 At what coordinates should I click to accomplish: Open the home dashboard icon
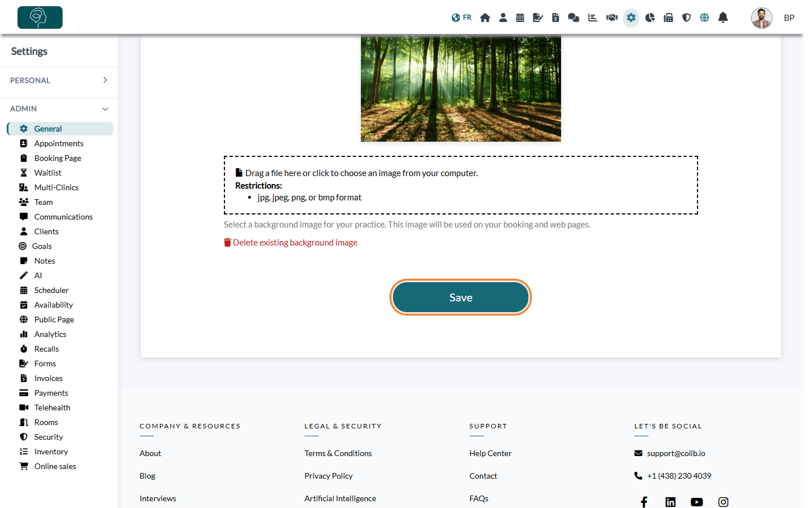(485, 17)
